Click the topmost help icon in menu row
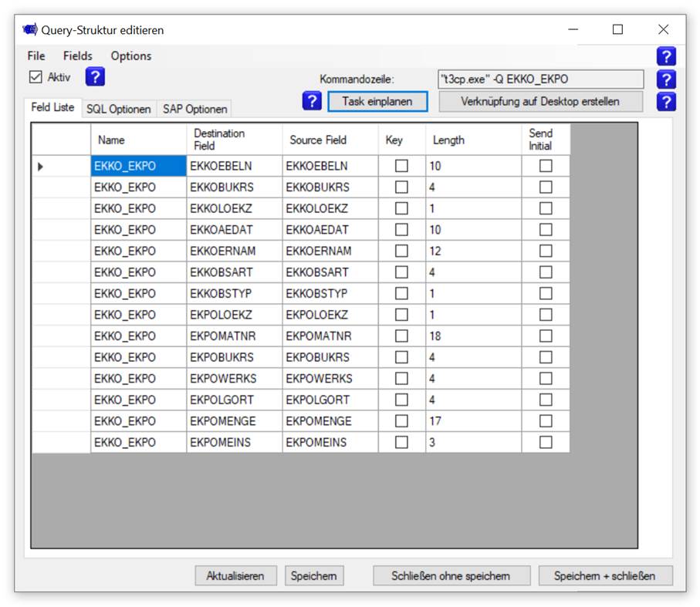Viewport: 700px width, 607px height. pyautogui.click(x=665, y=56)
